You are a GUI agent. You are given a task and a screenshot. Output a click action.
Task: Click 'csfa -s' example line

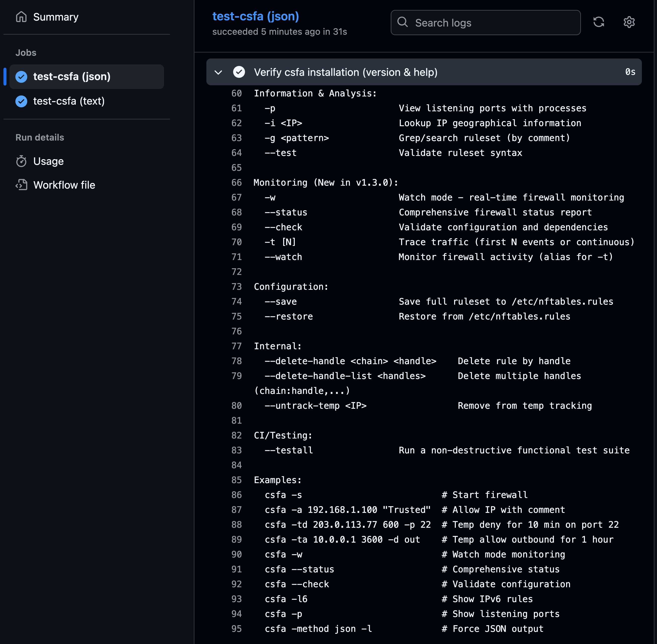(x=283, y=495)
